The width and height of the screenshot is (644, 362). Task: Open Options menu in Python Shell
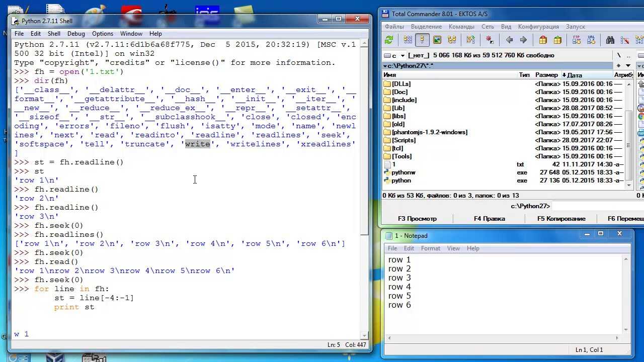(103, 34)
